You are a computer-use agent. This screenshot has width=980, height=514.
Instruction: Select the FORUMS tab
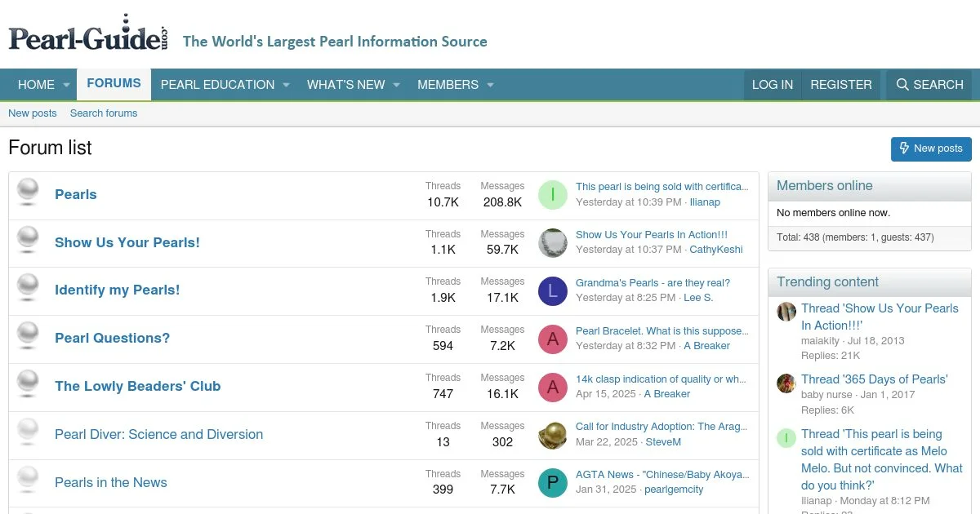pyautogui.click(x=114, y=83)
